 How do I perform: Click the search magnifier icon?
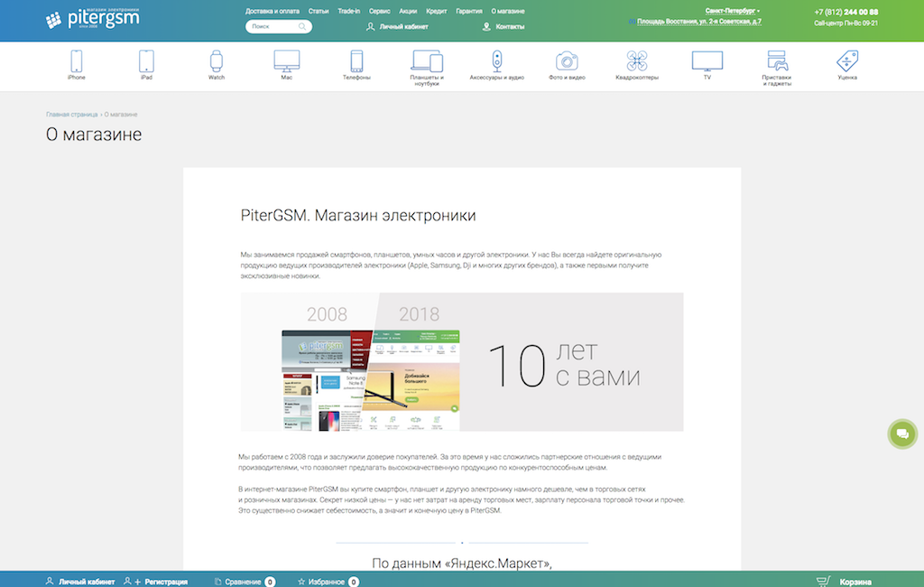click(302, 26)
